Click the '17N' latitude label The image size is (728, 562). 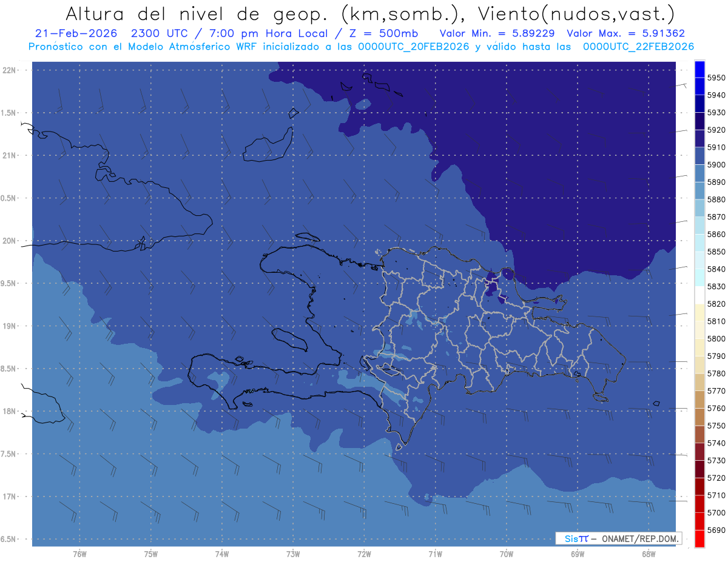pyautogui.click(x=10, y=497)
